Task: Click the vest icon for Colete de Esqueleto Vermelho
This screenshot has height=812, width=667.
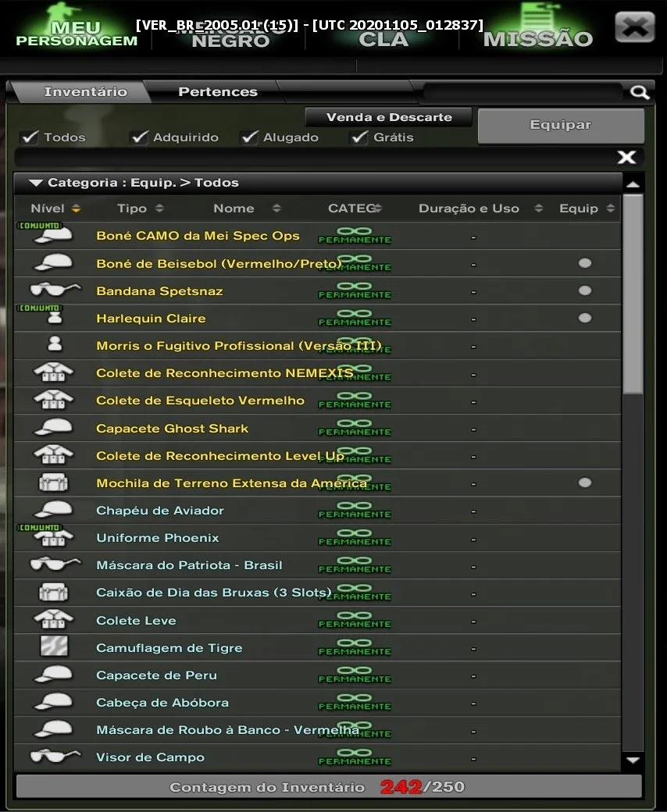Action: pos(53,400)
